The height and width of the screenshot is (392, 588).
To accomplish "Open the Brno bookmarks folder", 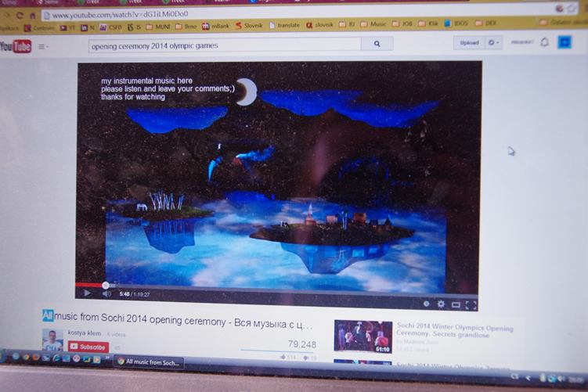I will (186, 27).
